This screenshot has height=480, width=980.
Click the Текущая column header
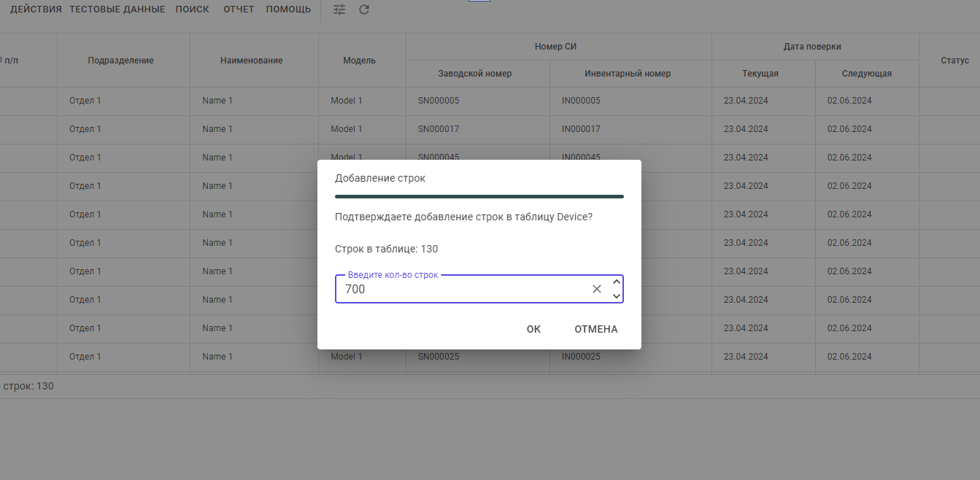760,74
